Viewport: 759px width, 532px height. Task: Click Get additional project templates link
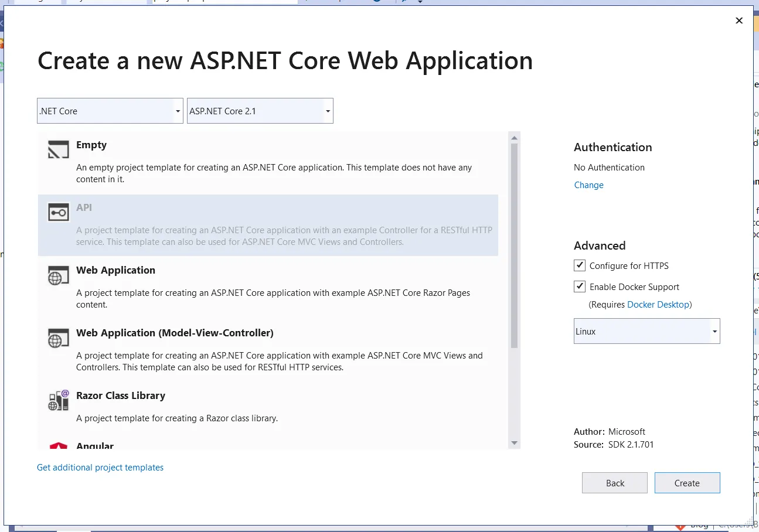click(100, 468)
